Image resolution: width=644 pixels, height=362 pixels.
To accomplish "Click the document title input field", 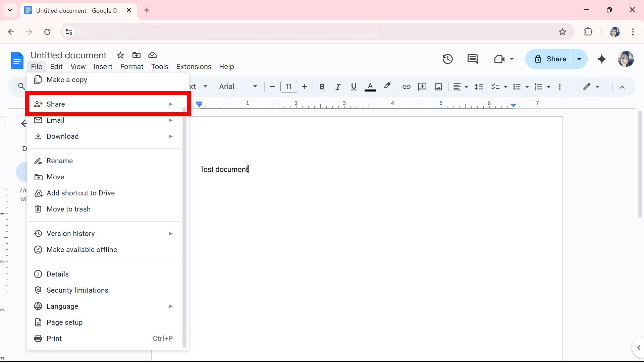I will pos(68,54).
